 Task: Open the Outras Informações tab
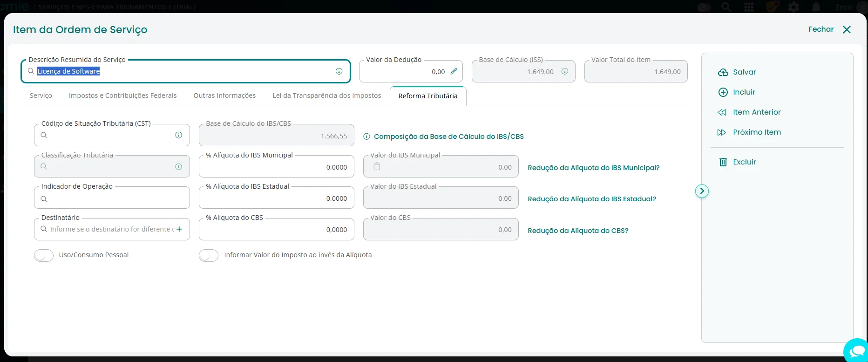(x=224, y=96)
